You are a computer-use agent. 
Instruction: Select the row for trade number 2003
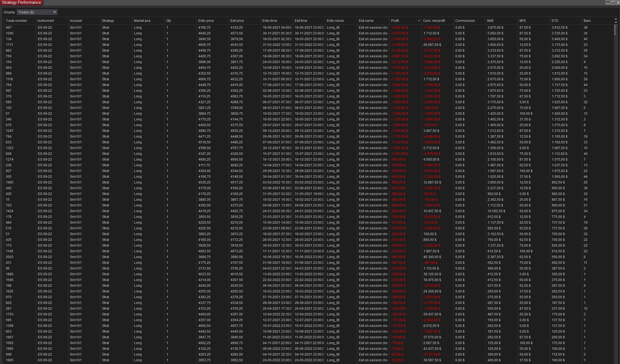pos(10,257)
